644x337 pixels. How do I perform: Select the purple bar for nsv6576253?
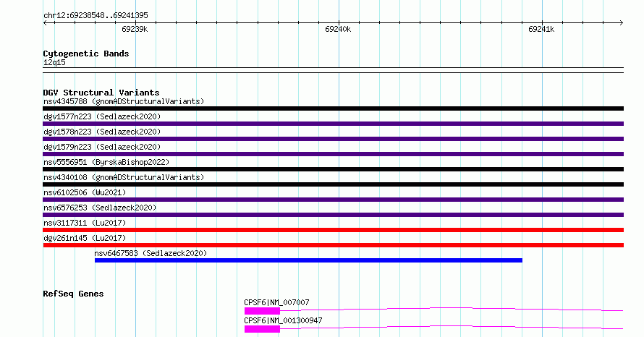[x=333, y=215]
